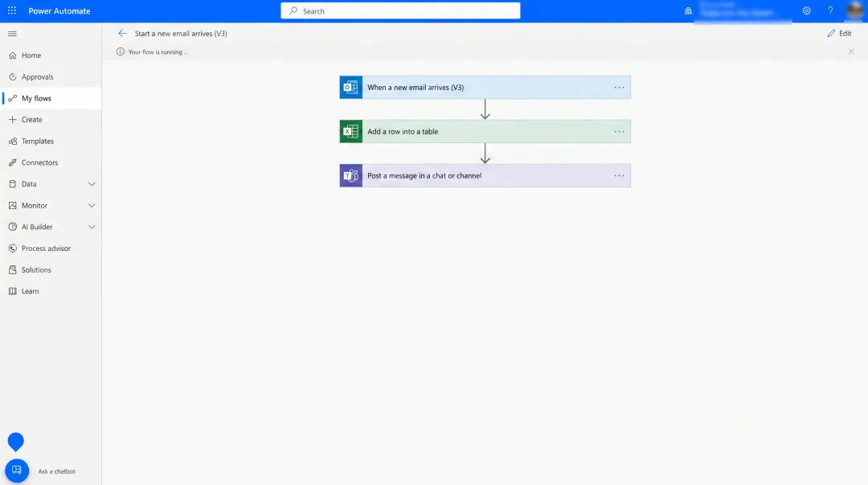
Task: Open the Help question mark icon
Action: click(x=830, y=11)
